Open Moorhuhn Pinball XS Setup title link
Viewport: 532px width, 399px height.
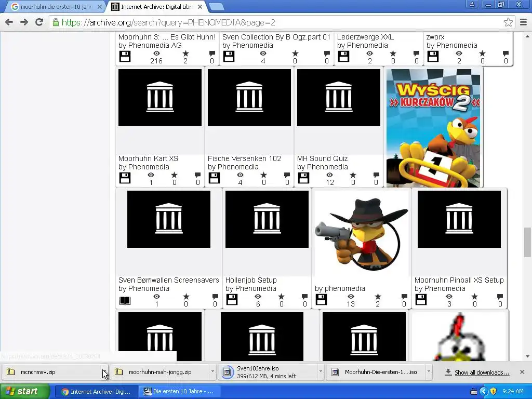459,280
